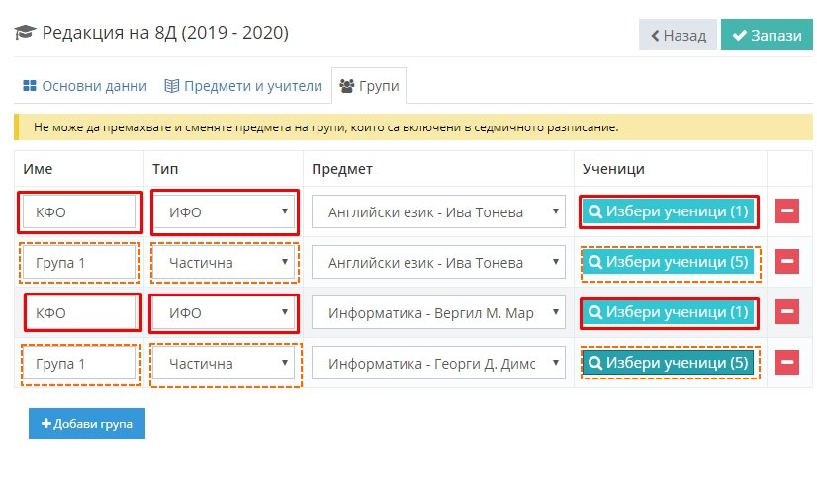Choose students (1) for the first КФО row
Image resolution: width=817 pixels, height=504 pixels.
click(x=668, y=211)
